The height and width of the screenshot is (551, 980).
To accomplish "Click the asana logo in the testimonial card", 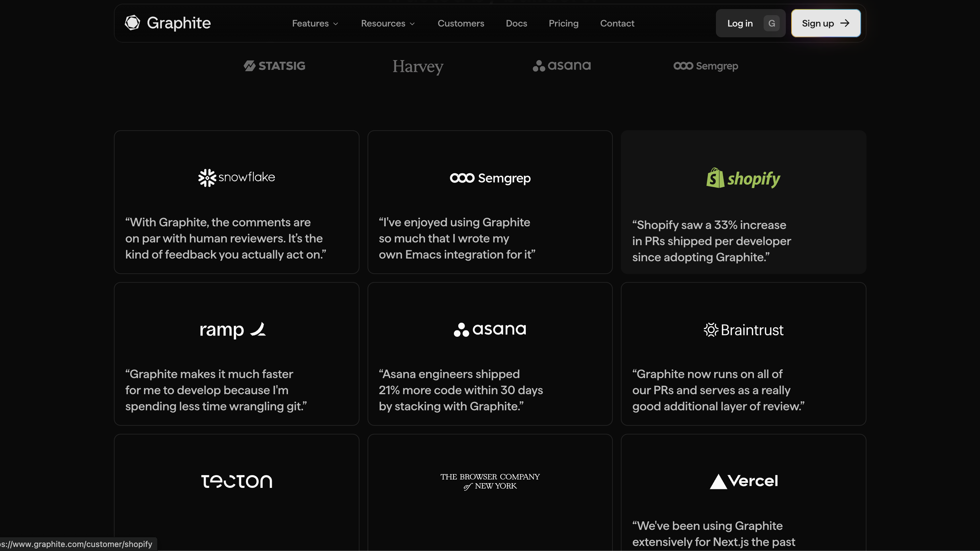I will click(x=490, y=329).
